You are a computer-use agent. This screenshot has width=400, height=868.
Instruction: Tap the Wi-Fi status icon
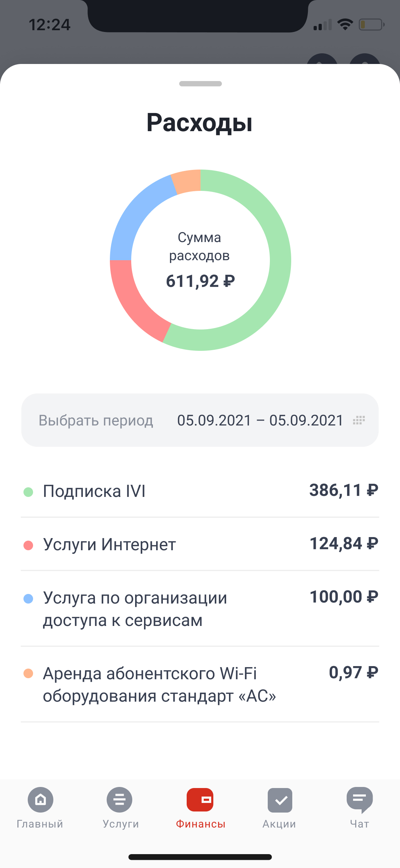(345, 24)
